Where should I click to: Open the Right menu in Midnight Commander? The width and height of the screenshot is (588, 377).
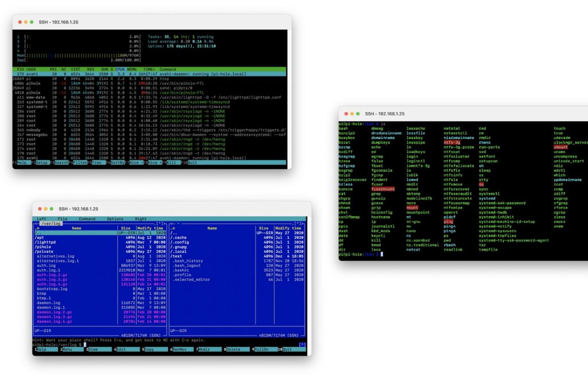(141, 218)
